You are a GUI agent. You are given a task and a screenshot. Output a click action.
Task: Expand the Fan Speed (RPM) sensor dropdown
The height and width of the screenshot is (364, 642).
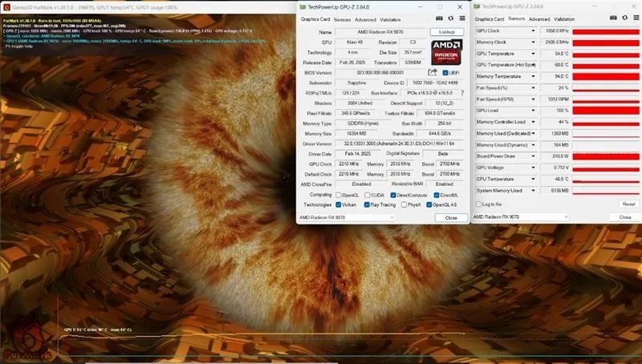(533, 99)
